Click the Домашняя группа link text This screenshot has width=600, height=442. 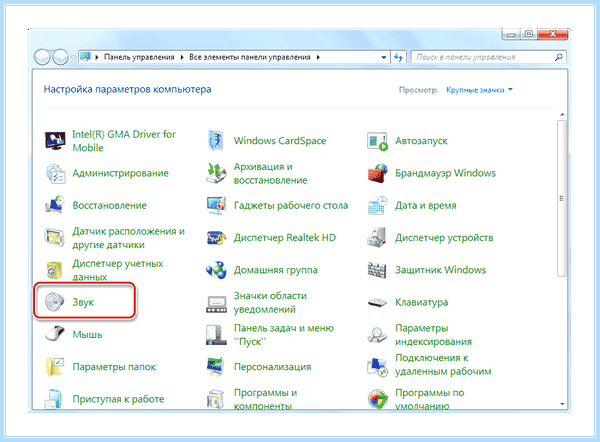[x=276, y=270]
